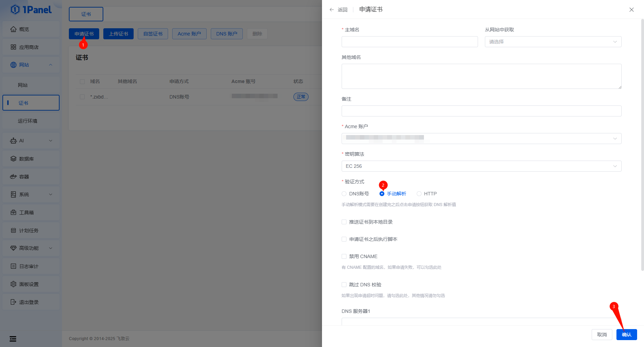The image size is (644, 347).
Task: Click into the 主域名 input field
Action: [409, 42]
